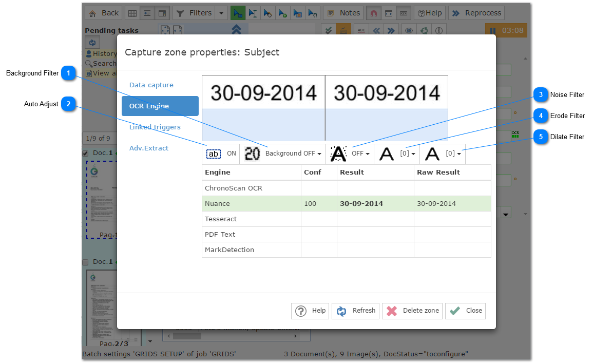Select the pointer with loop tool
The image size is (593, 364).
click(x=312, y=13)
